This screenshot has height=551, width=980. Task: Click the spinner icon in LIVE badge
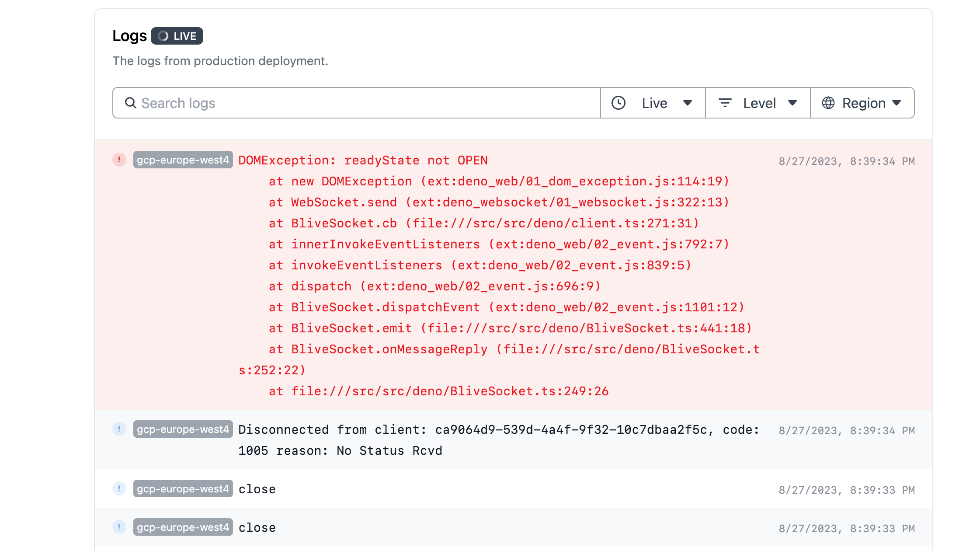click(163, 36)
